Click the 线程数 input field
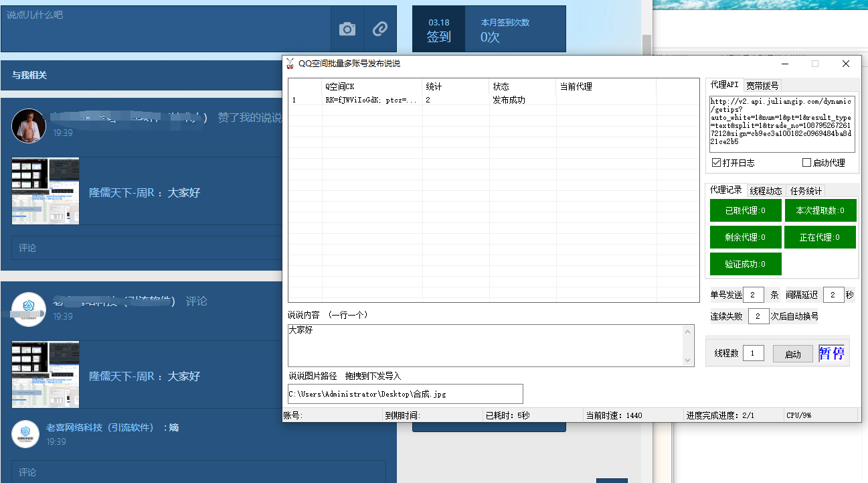 (x=753, y=353)
